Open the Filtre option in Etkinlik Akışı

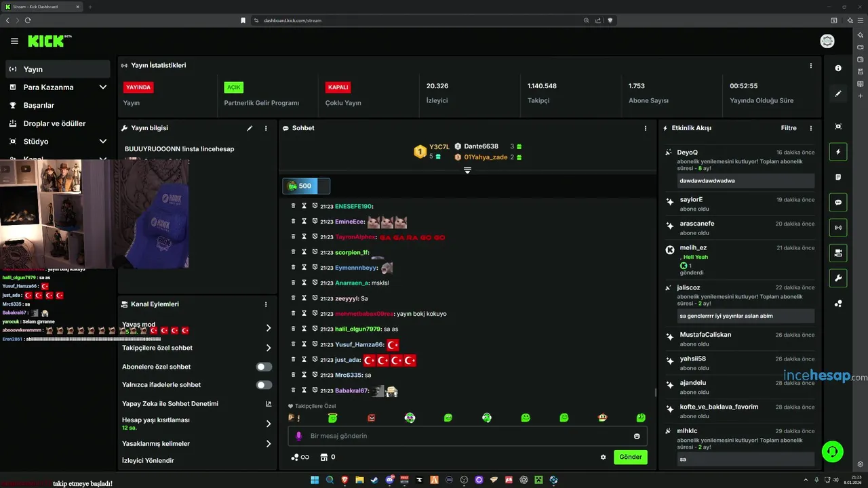789,128
